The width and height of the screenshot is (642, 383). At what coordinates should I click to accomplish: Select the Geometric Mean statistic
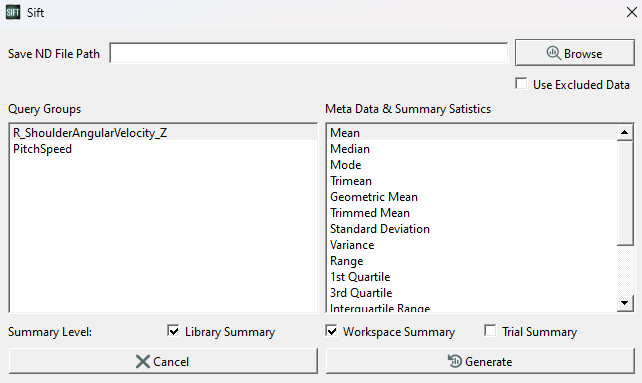pos(472,197)
